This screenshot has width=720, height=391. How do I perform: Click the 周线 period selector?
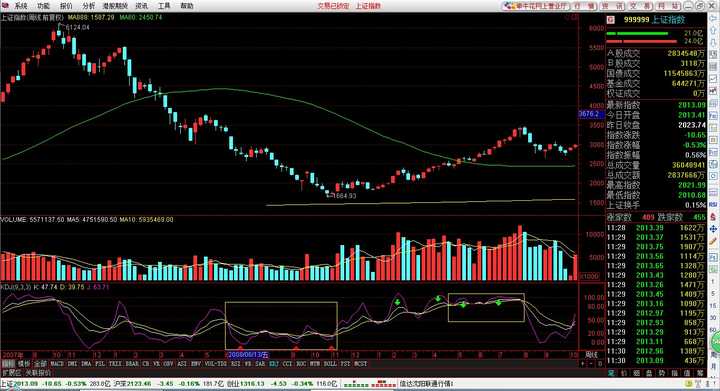click(x=591, y=354)
